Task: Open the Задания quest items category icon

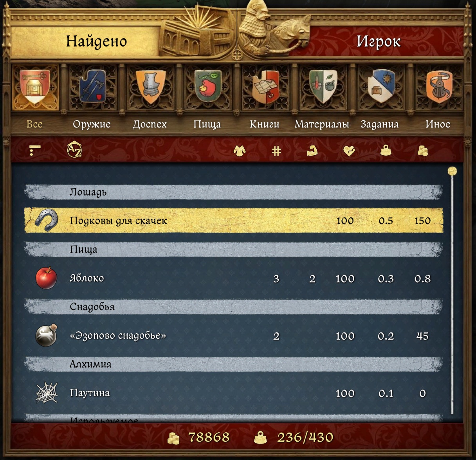Action: 380,87
